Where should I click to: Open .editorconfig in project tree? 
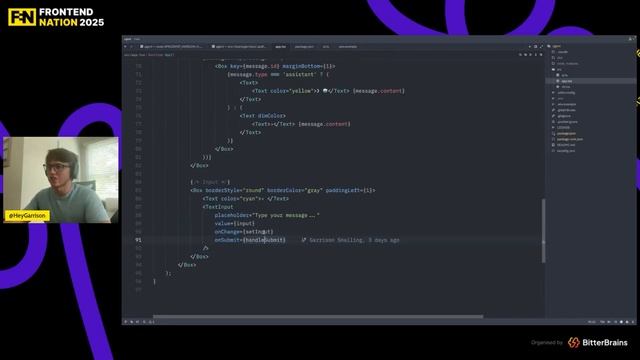click(566, 93)
